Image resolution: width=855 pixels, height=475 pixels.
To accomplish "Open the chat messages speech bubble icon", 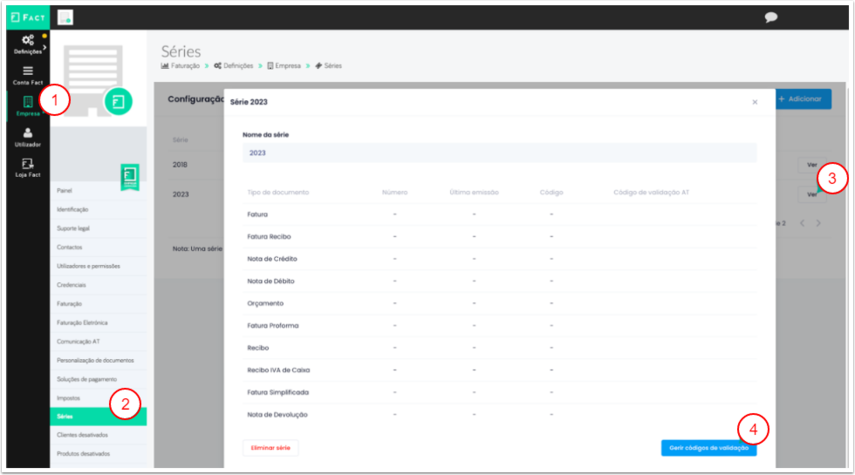I will tap(771, 17).
